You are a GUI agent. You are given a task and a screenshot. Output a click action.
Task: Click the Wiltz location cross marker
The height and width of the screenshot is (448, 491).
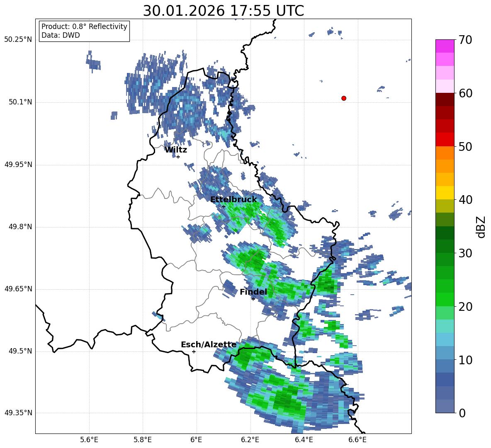point(178,157)
